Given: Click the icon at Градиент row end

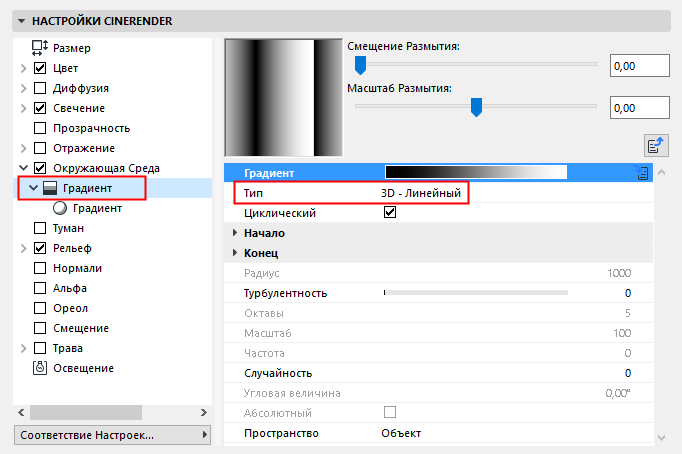Looking at the screenshot, I should point(641,173).
